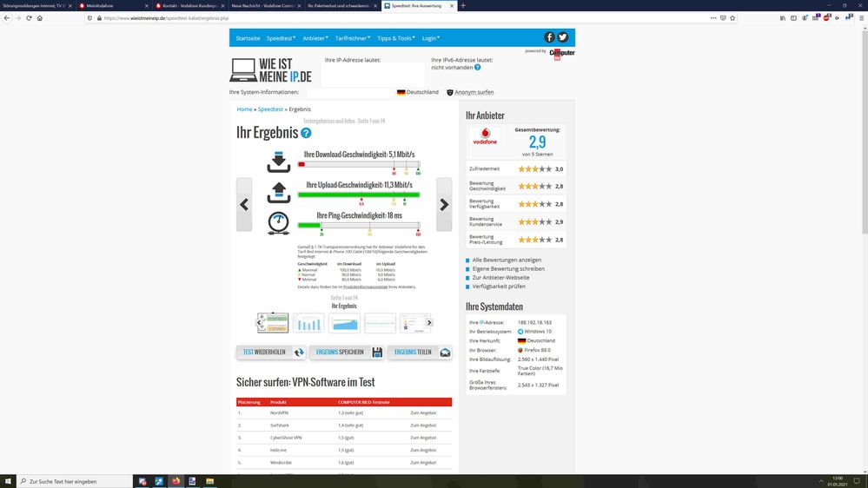Select the bar chart result thumbnail
The width and height of the screenshot is (868, 488).
[x=308, y=322]
